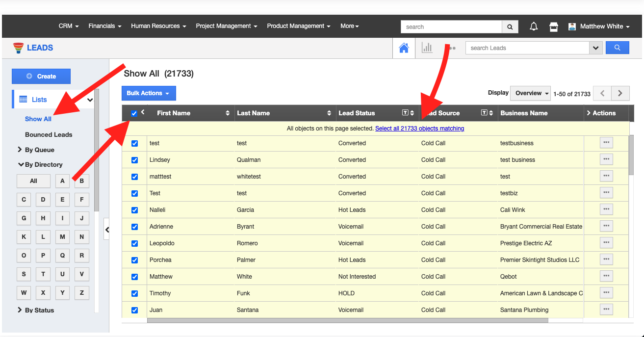
Task: Click the notification bell icon
Action: [534, 26]
